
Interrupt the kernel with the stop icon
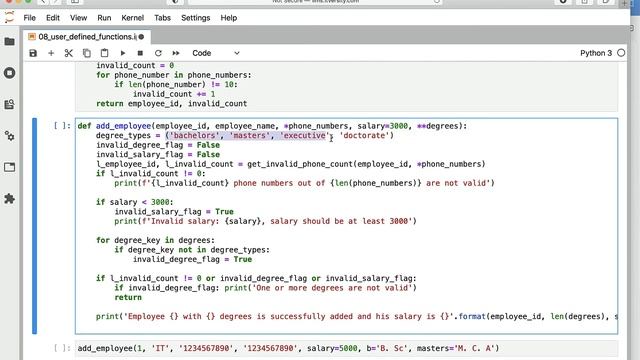click(x=140, y=53)
